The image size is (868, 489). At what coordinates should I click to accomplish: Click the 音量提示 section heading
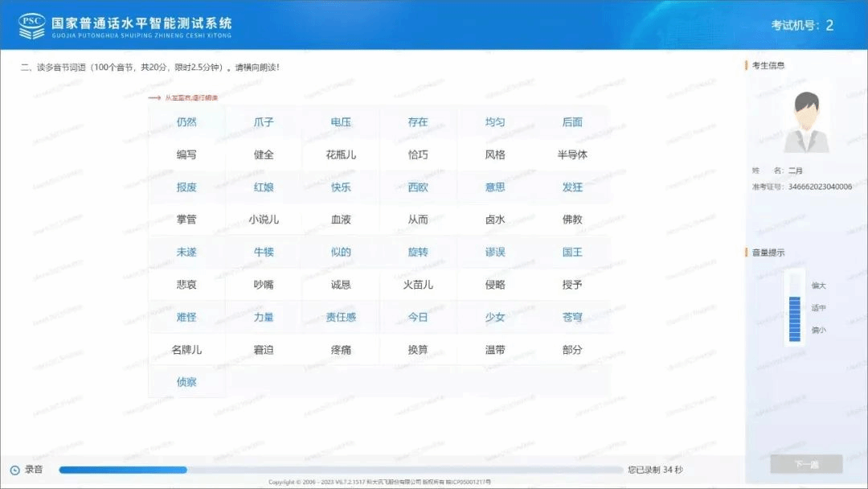768,253
